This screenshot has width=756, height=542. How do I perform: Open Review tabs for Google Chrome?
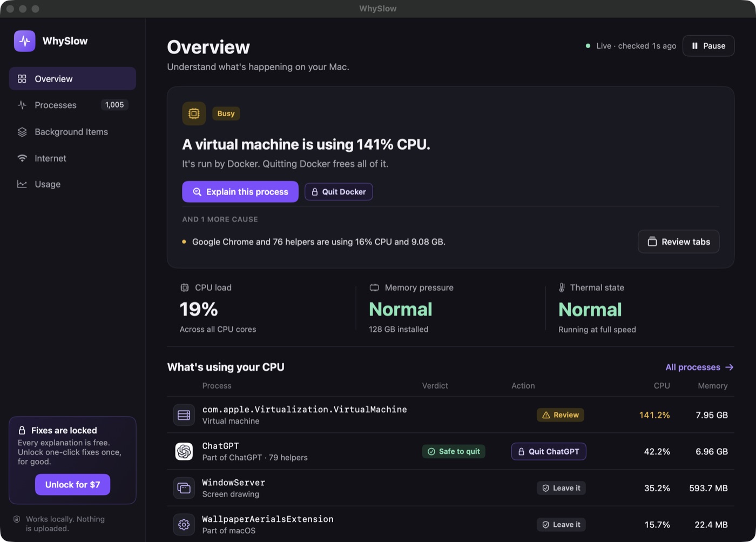tap(679, 242)
